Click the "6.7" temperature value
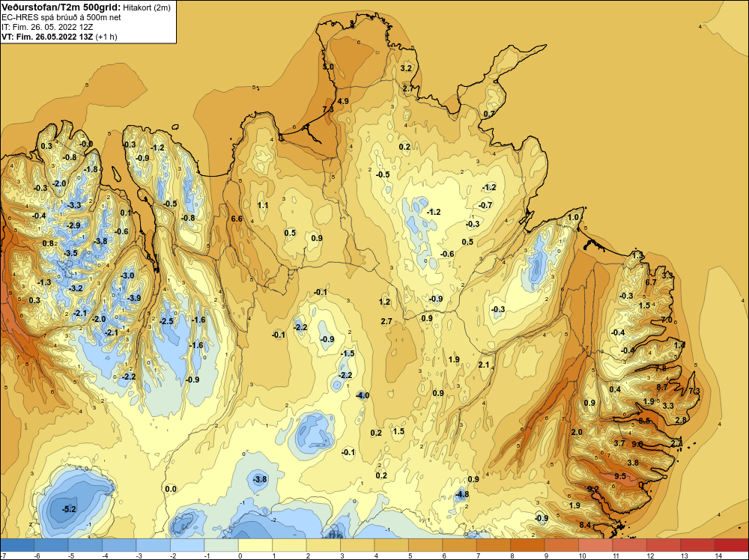This screenshot has width=749, height=560. [x=651, y=282]
